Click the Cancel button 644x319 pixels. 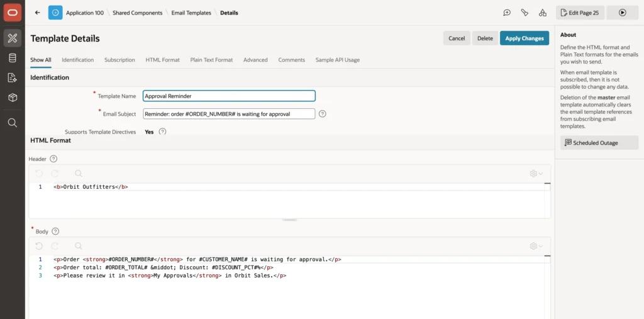(457, 38)
